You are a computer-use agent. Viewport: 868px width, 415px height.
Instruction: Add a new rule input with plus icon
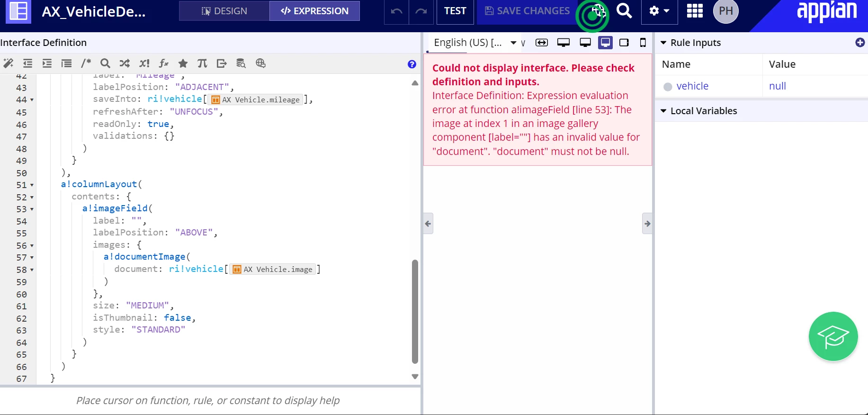click(860, 43)
